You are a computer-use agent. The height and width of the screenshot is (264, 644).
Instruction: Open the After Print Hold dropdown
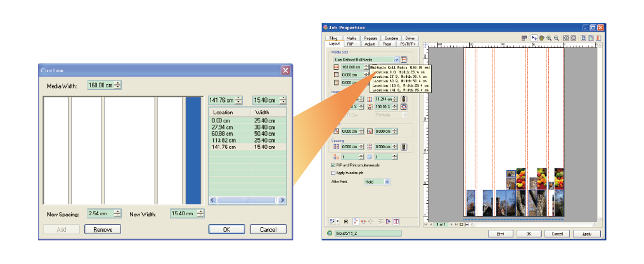[387, 182]
